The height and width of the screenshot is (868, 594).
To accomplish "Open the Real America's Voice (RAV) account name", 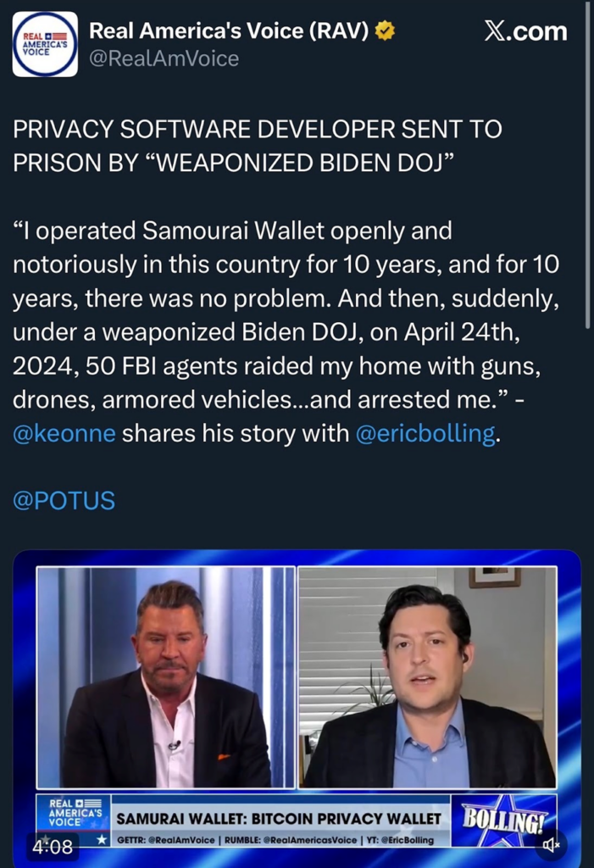I will (x=229, y=31).
